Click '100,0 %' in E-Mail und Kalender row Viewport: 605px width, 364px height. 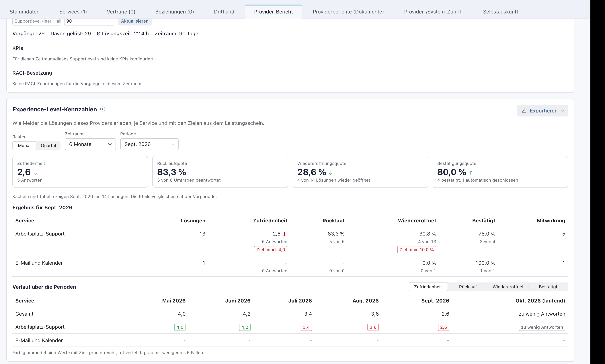[x=485, y=263]
